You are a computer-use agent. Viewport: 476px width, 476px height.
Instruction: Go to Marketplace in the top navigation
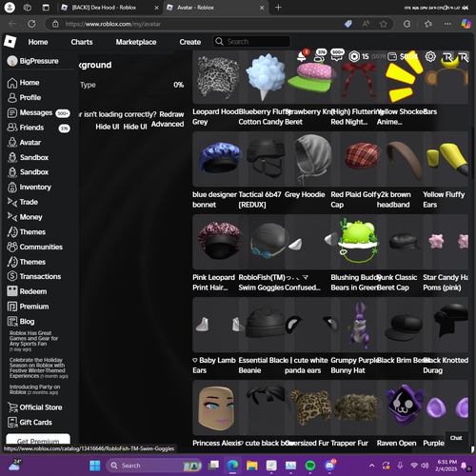136,42
